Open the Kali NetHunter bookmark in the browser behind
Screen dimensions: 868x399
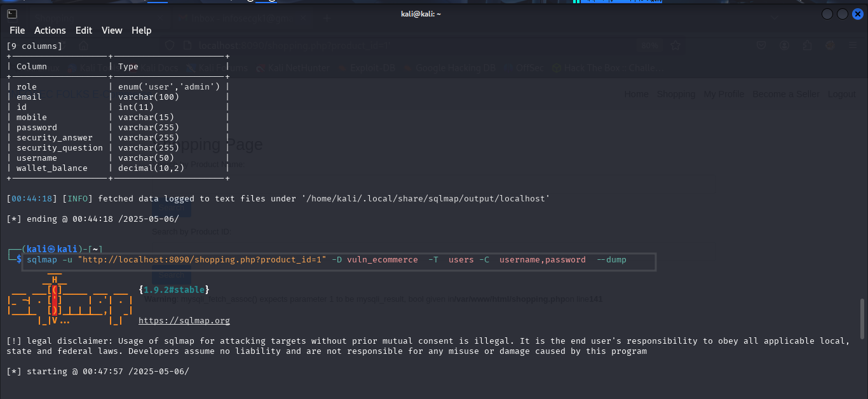(292, 68)
